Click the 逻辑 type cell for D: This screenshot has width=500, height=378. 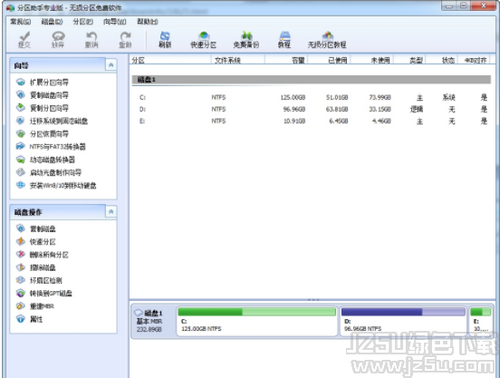pos(417,109)
